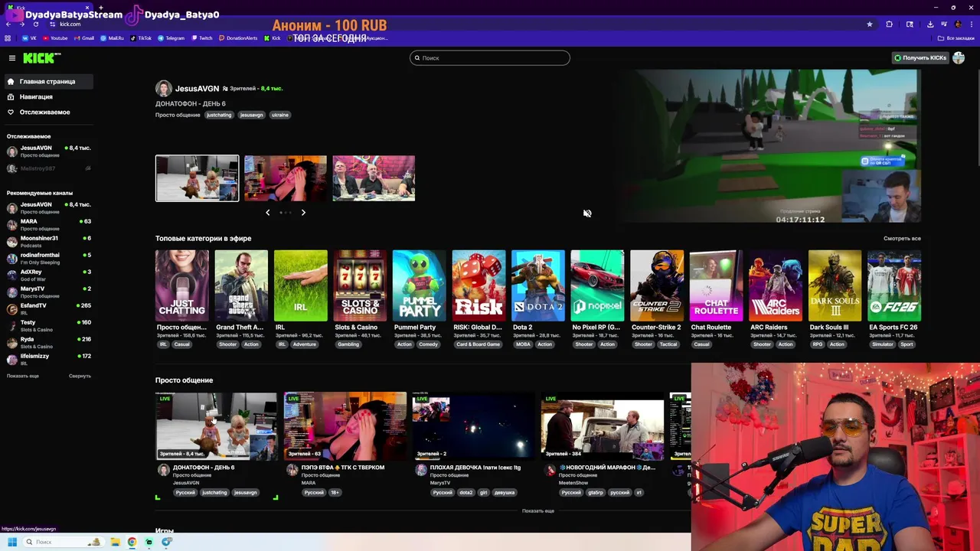Viewport: 980px width, 551px height.
Task: Open EsfandTV channel avatar in sidebar
Action: point(12,308)
